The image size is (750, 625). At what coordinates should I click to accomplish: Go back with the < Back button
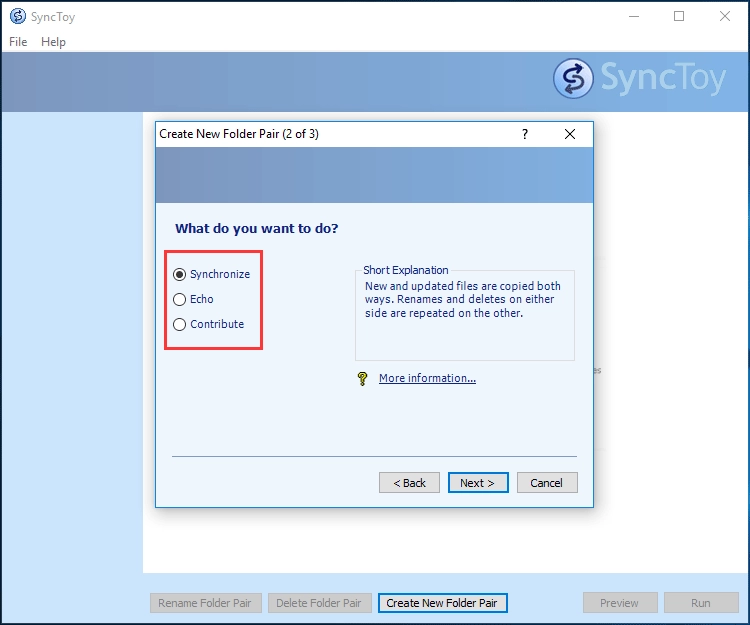(x=409, y=482)
